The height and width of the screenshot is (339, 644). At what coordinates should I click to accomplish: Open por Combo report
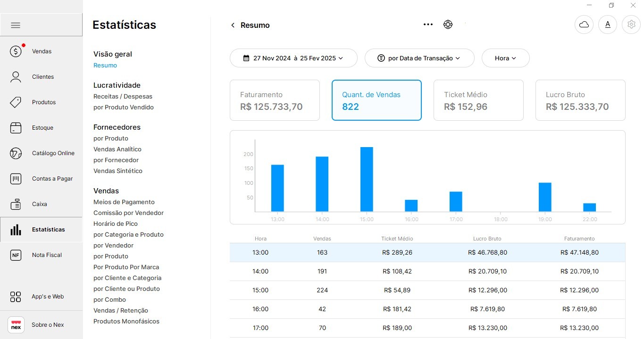109,299
